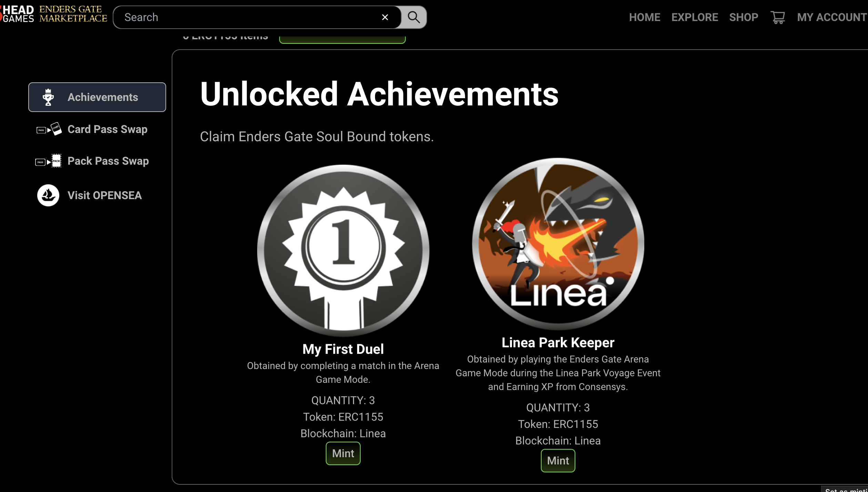The image size is (868, 492).
Task: Click the Enders Gate Marketplace logo
Action: tap(73, 14)
